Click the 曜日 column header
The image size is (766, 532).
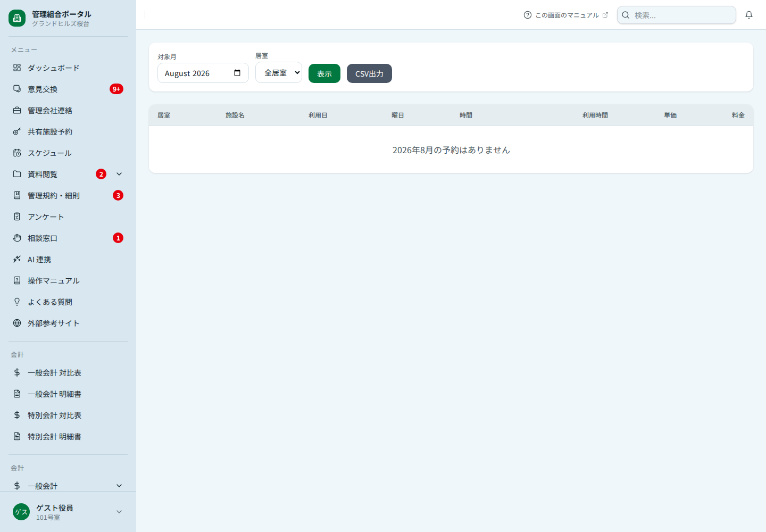click(x=398, y=115)
